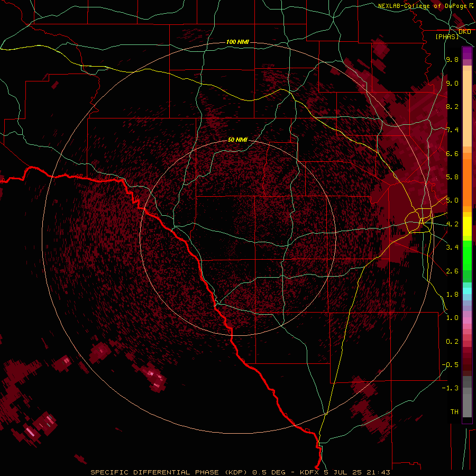This screenshot has height=476, width=476.
Task: Click the [PHAS] units label
Action: 447,36
